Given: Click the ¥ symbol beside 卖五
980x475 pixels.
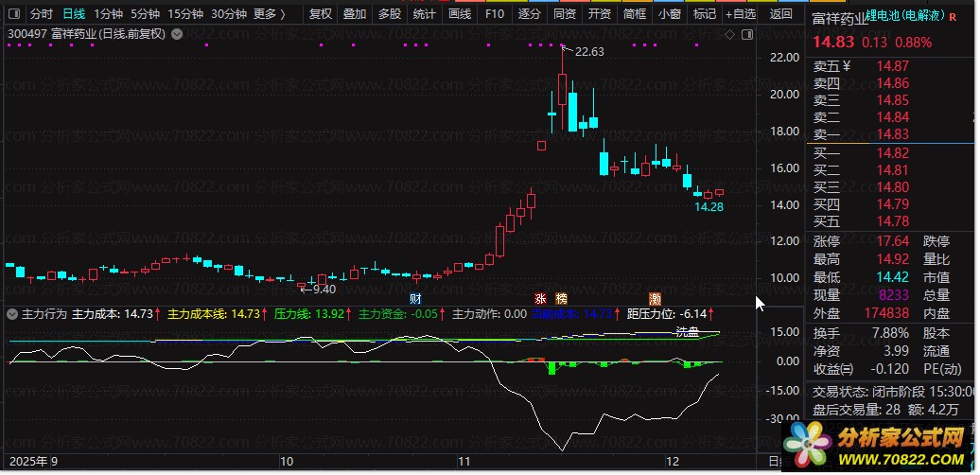Looking at the screenshot, I should [x=847, y=65].
